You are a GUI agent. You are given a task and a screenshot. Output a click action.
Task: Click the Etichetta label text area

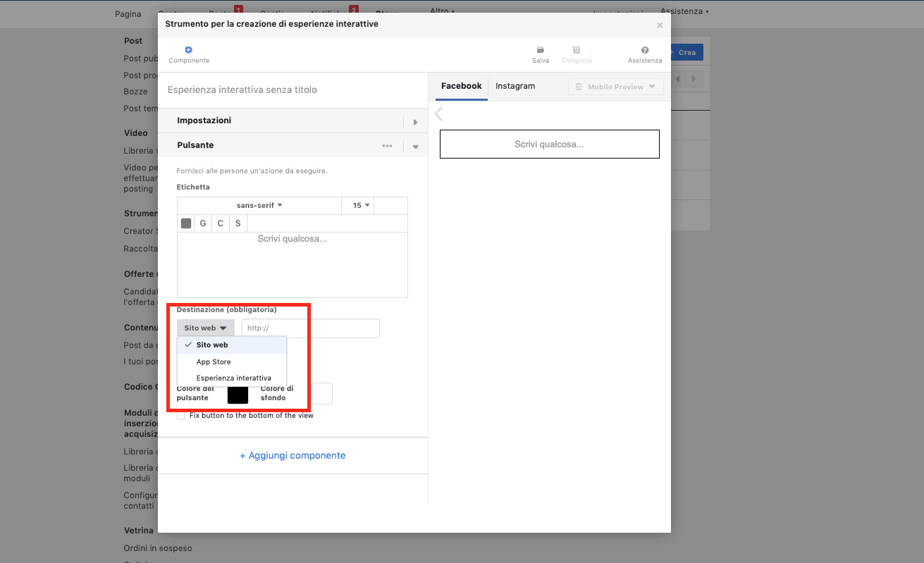coord(292,265)
